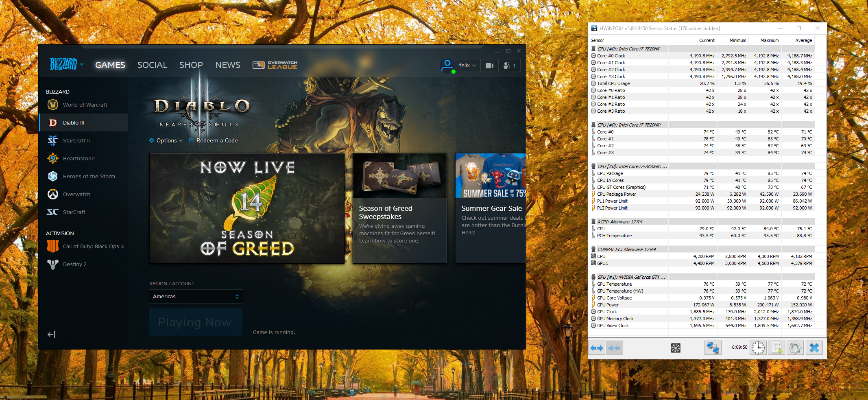Open HWiNFO fan control icon
This screenshot has width=868, height=400.
click(x=676, y=348)
